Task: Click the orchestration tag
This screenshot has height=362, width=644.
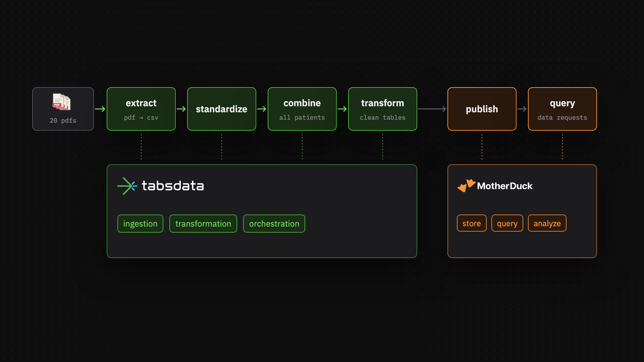Action: (x=274, y=224)
